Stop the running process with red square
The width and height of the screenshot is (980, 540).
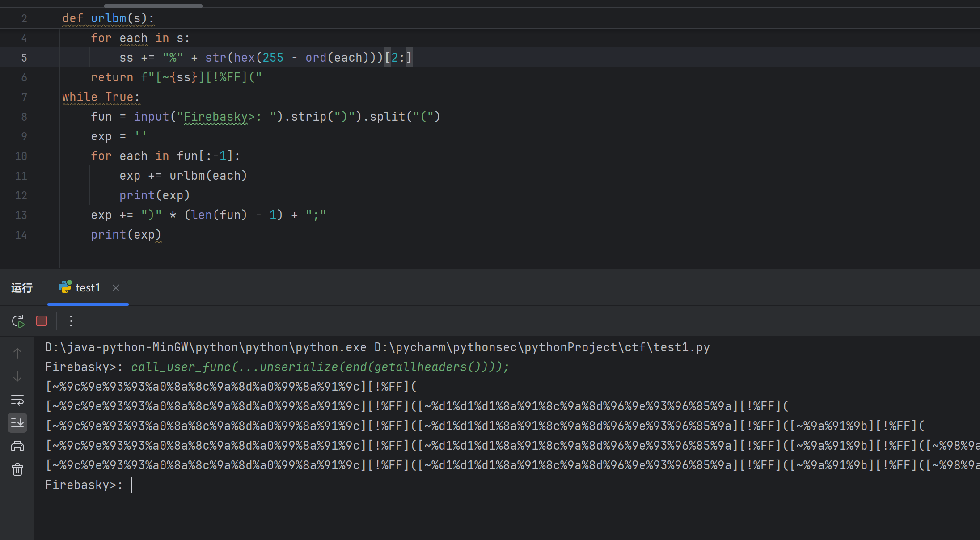coord(42,321)
